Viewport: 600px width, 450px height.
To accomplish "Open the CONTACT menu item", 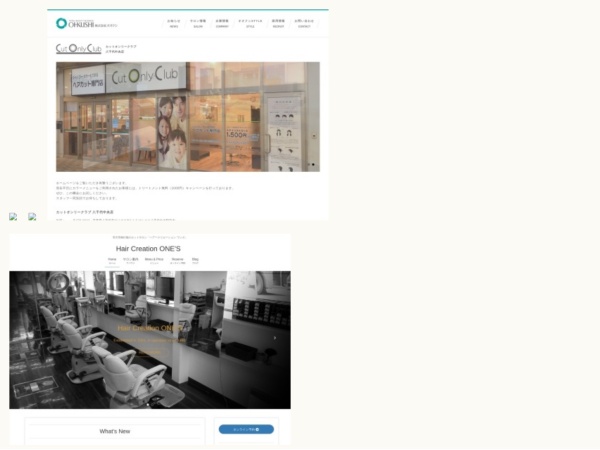I will point(304,23).
